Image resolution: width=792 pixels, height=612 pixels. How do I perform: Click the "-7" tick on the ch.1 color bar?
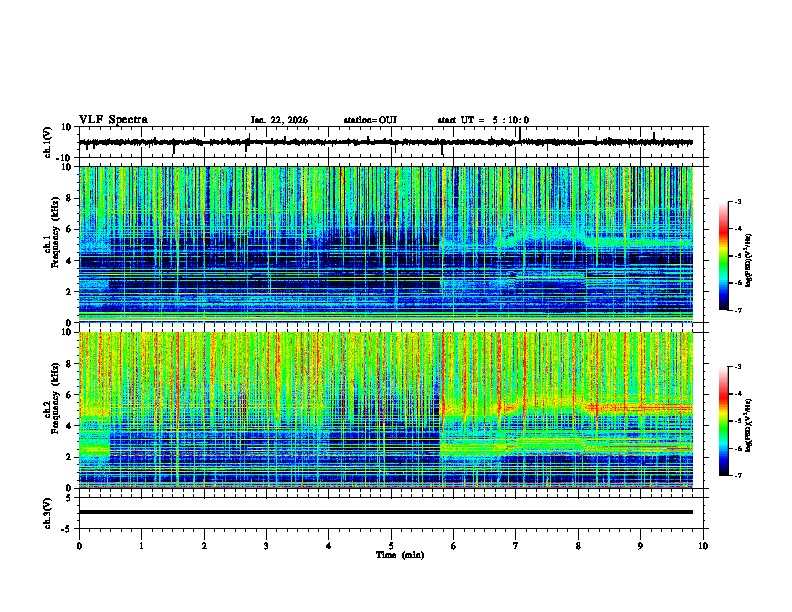tap(738, 310)
